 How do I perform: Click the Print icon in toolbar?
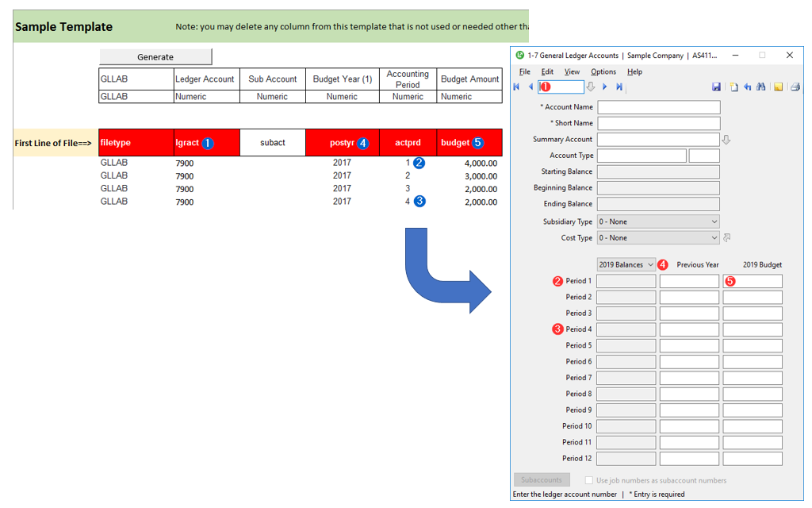point(795,87)
